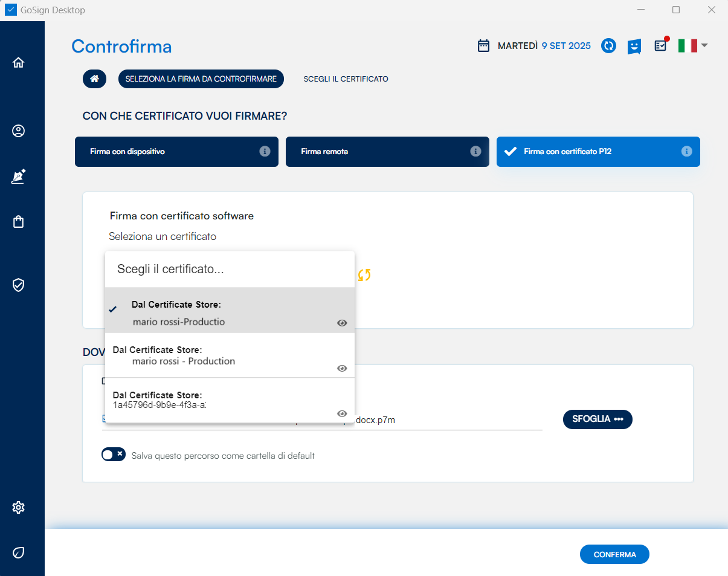
Task: Toggle save path as default folder switch
Action: point(113,455)
